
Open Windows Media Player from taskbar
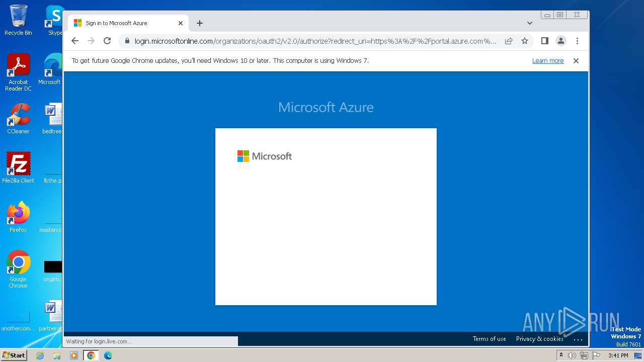coord(74,355)
